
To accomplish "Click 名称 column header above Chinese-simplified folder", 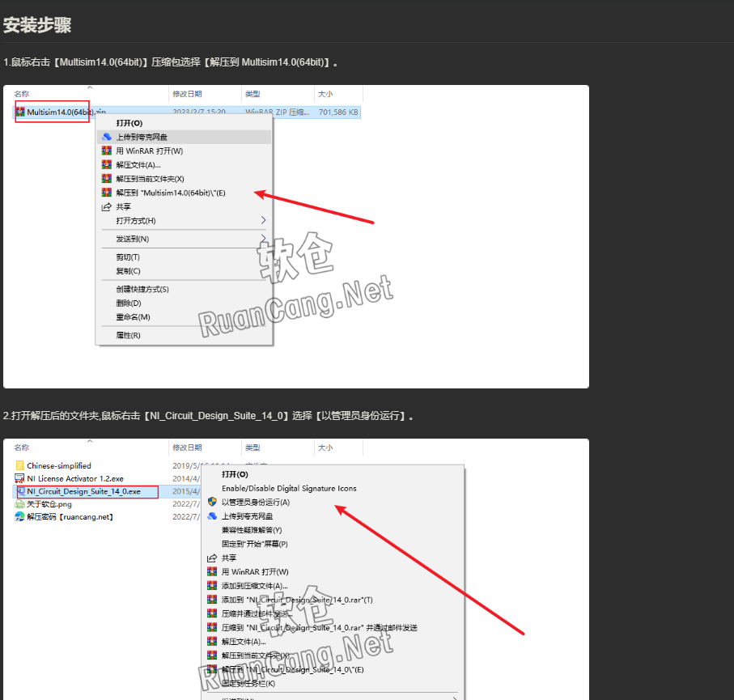I will (x=22, y=448).
